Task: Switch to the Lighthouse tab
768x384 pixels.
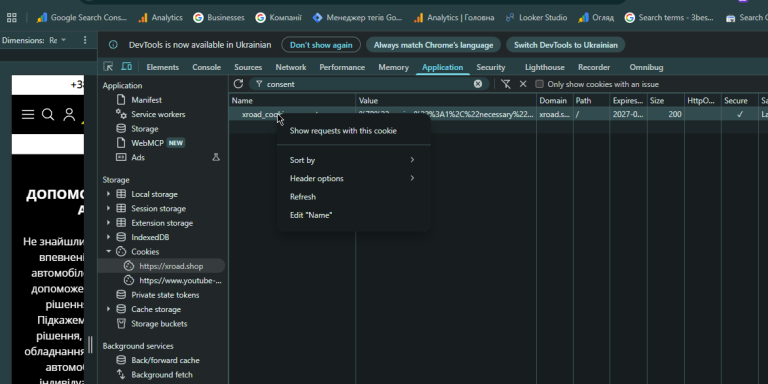Action: click(x=545, y=67)
